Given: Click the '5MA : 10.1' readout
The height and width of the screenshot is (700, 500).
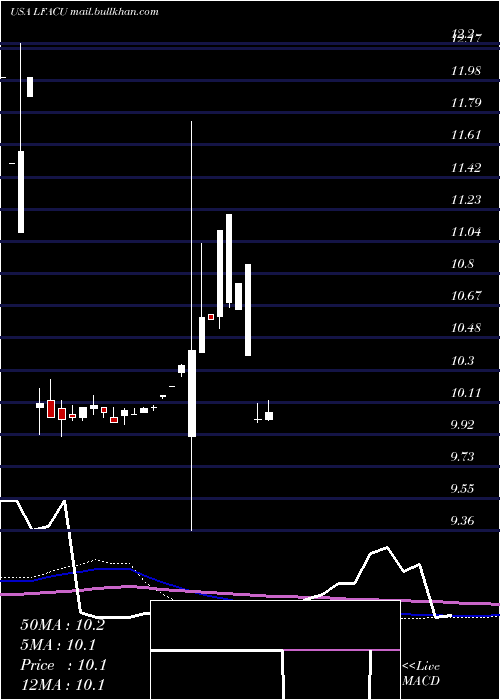Looking at the screenshot, I should (59, 645).
